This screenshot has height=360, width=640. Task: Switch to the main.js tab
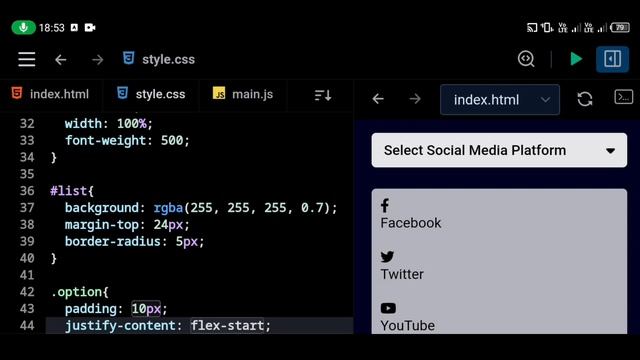[243, 94]
